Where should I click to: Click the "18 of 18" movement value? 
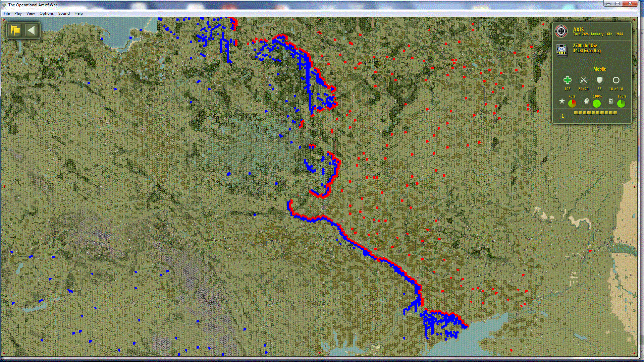click(x=616, y=89)
